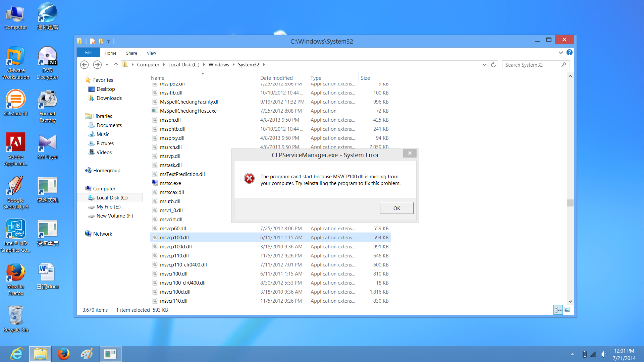The width and height of the screenshot is (644, 362).
Task: Sort files by the Date modified column
Action: click(276, 78)
